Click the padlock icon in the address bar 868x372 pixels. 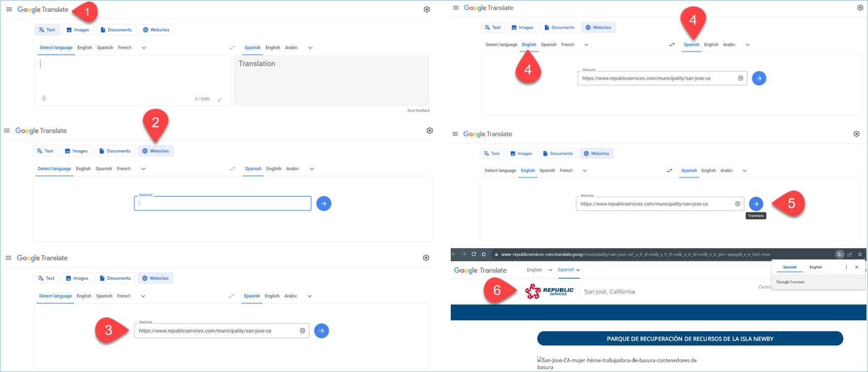tap(496, 255)
